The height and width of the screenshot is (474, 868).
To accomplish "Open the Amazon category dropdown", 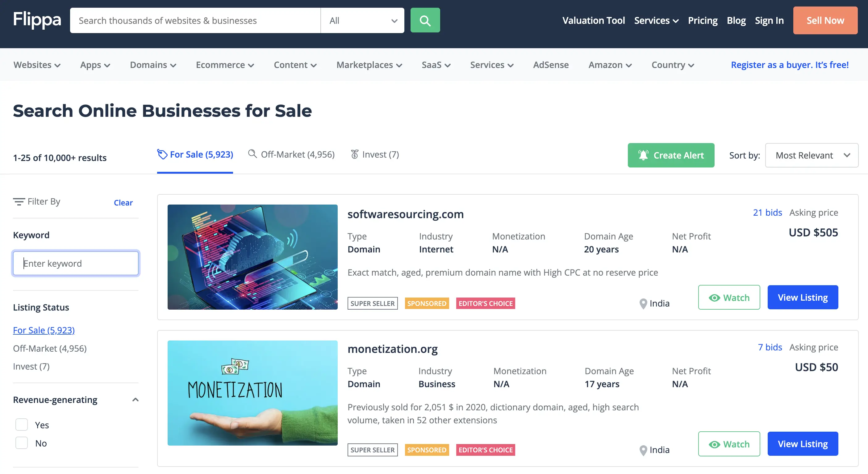I will click(x=610, y=65).
